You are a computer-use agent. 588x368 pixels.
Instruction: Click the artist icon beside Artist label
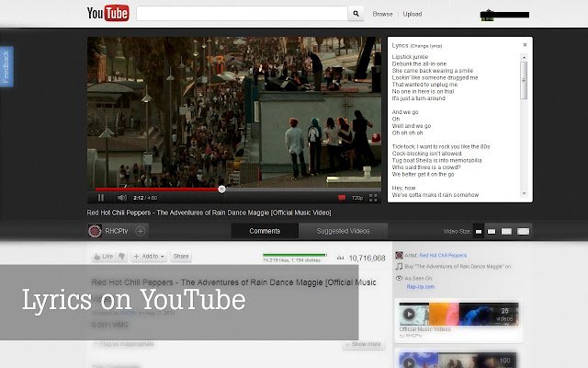click(399, 256)
